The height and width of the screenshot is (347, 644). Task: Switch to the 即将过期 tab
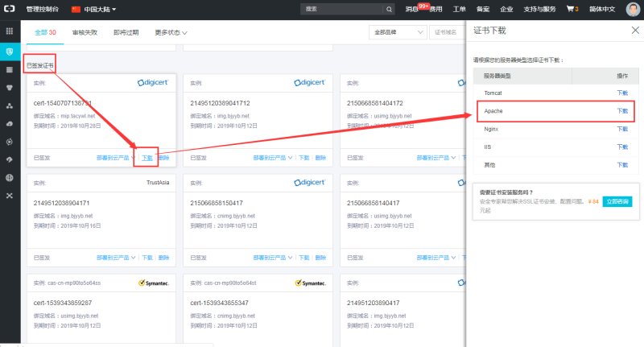pos(125,33)
